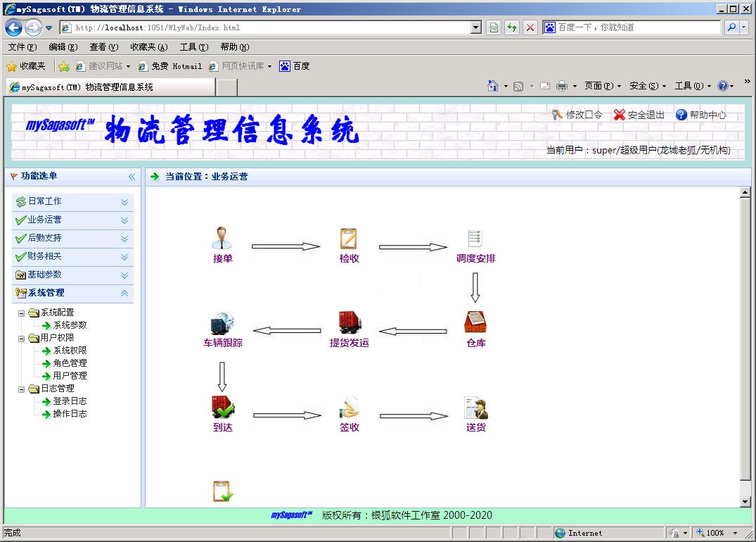Click the add to favorites bar star icon
The image size is (756, 542).
point(63,67)
